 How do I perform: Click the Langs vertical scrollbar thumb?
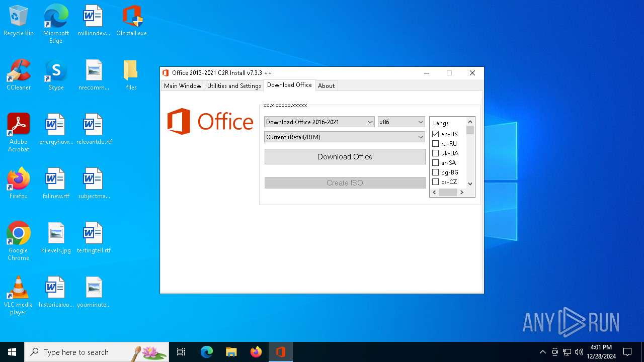pyautogui.click(x=470, y=130)
